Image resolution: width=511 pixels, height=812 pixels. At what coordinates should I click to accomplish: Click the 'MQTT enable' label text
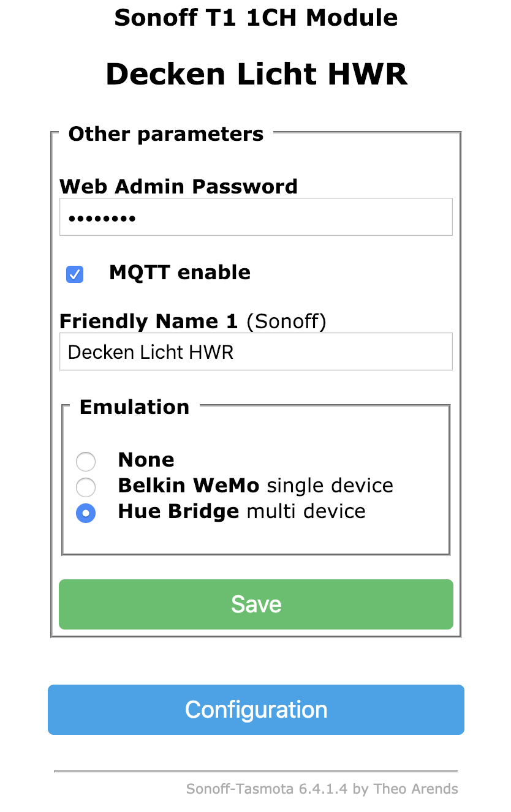pos(180,273)
